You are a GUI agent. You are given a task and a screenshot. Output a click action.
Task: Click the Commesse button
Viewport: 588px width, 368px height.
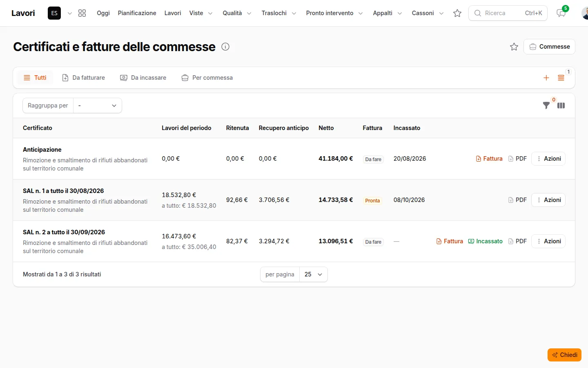pos(550,47)
